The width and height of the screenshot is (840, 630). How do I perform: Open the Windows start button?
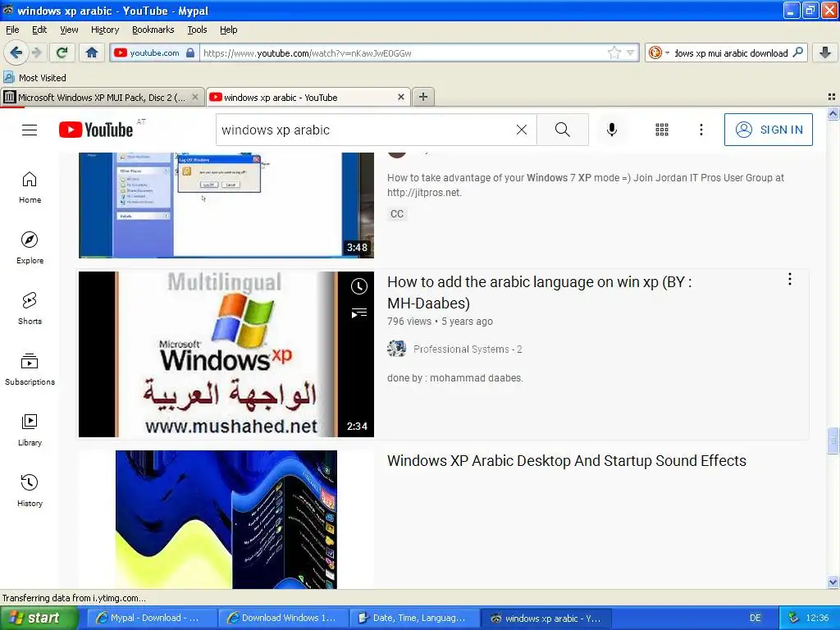click(x=39, y=618)
